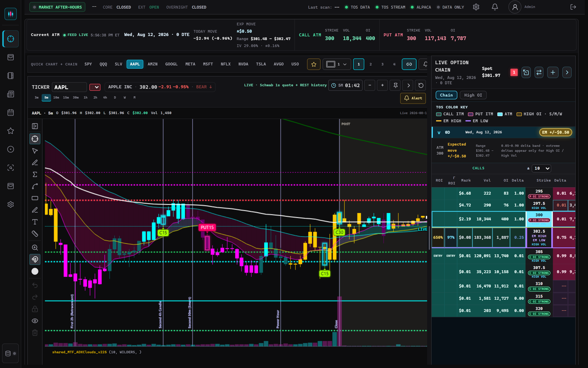
Task: Select the sigma measurement tool
Action: click(35, 175)
